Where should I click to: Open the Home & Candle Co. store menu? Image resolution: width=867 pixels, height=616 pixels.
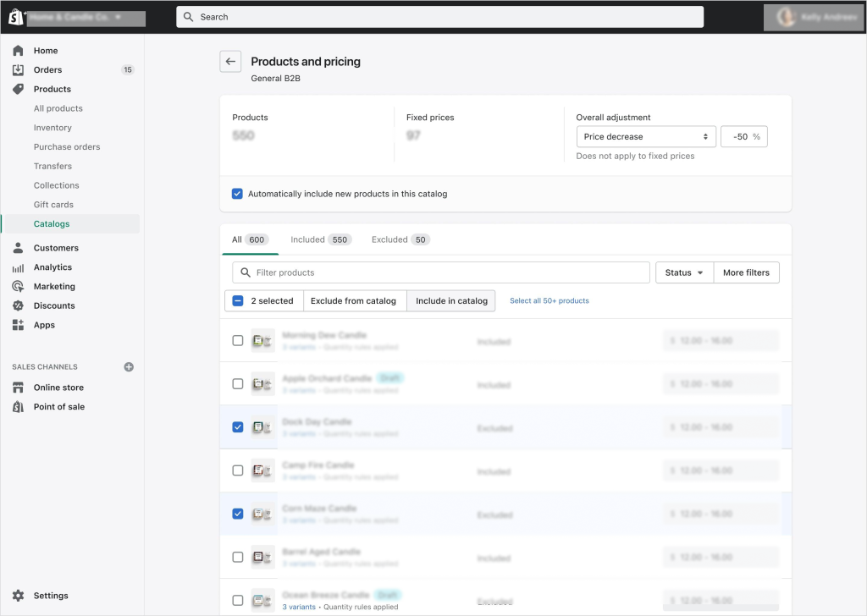click(x=87, y=18)
